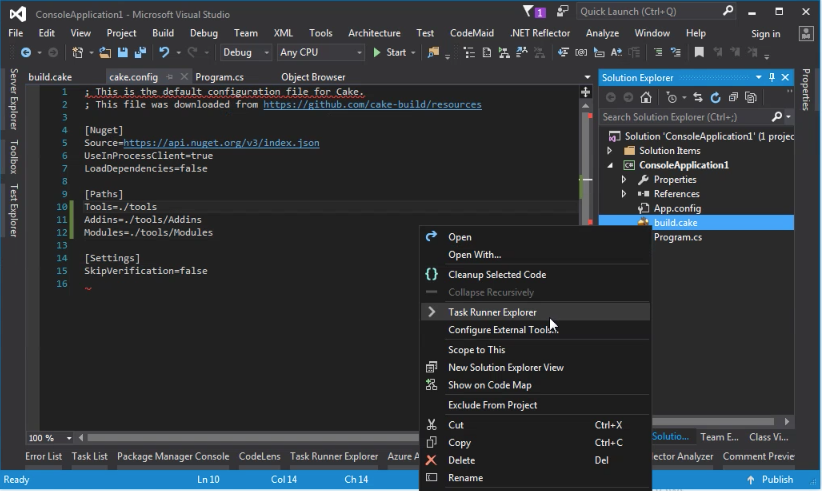The image size is (822, 491).
Task: Choose Task Runner Explorer from the context menu
Action: click(535, 312)
